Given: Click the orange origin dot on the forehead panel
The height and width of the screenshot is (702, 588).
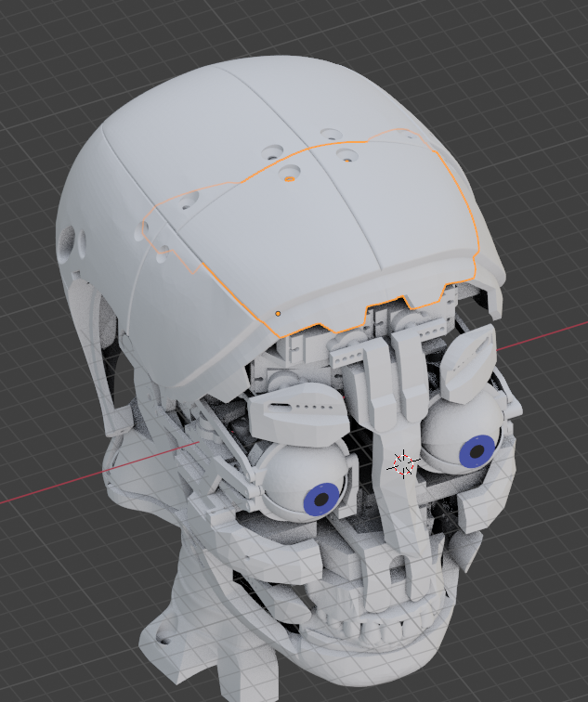Looking at the screenshot, I should [278, 314].
